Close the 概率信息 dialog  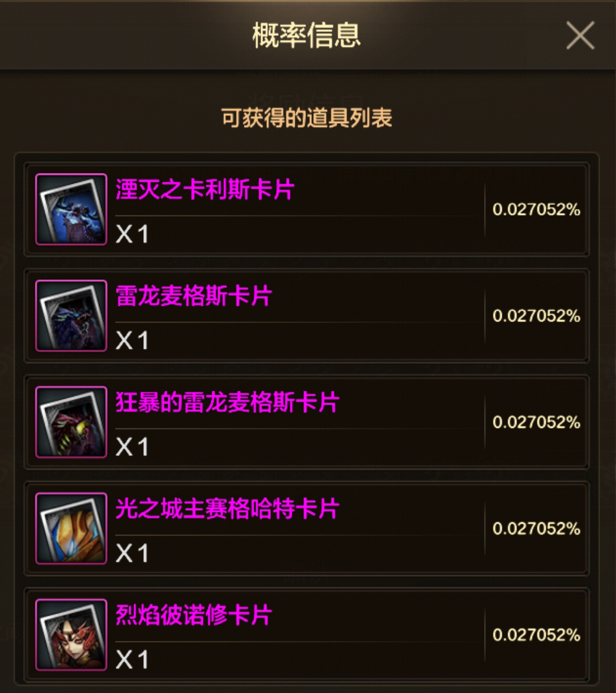580,35
